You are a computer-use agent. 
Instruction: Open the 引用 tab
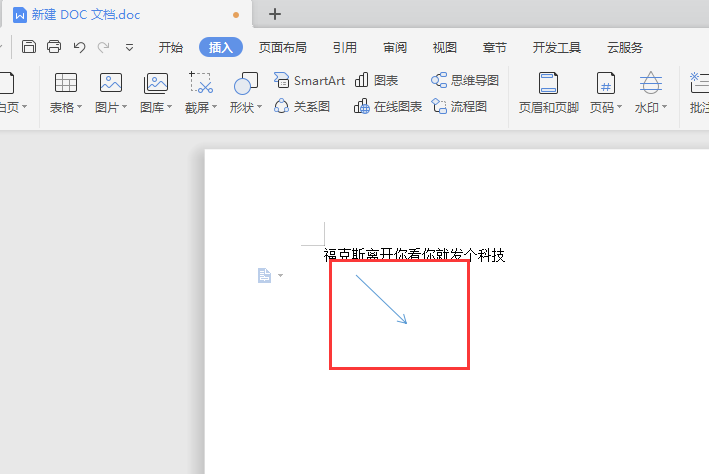tap(345, 47)
